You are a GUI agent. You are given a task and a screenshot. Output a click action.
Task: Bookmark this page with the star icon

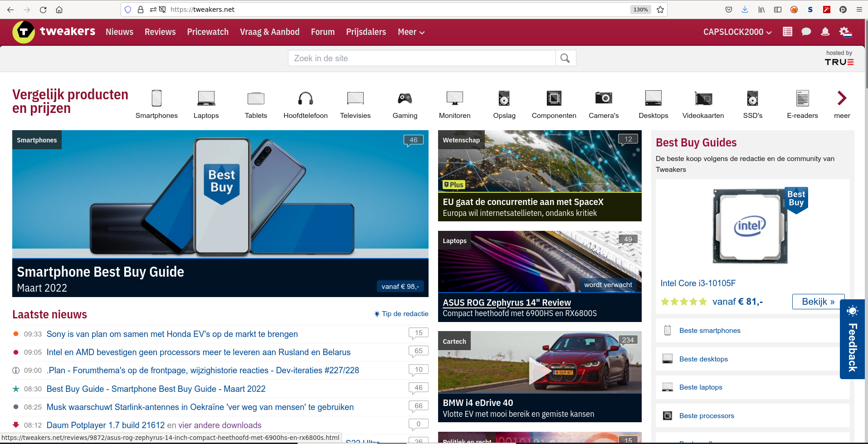[660, 10]
